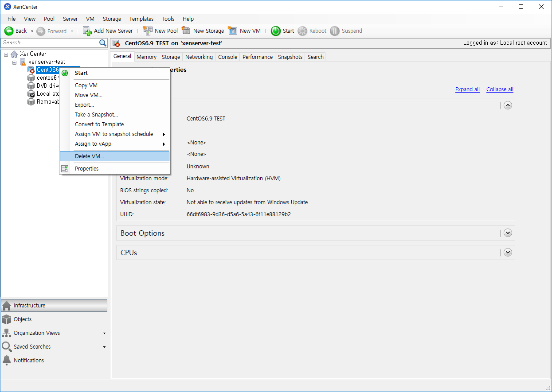
Task: Open the Pool menu
Action: pos(49,19)
